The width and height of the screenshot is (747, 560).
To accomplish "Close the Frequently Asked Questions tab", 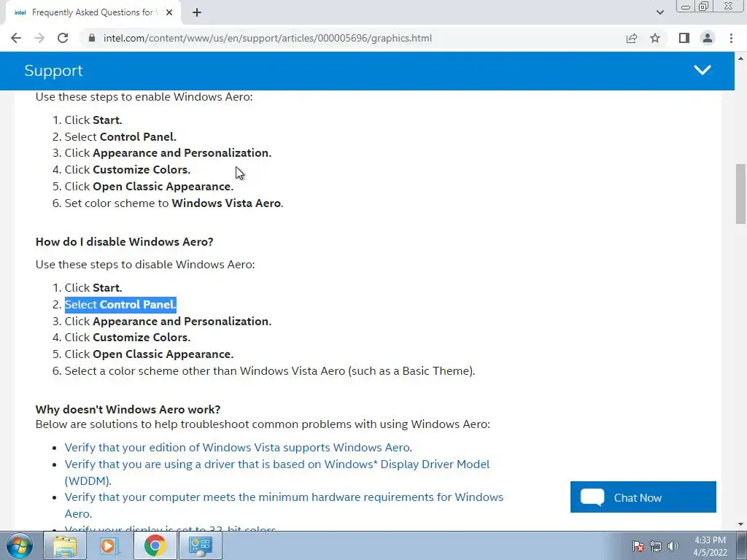I will tap(169, 12).
